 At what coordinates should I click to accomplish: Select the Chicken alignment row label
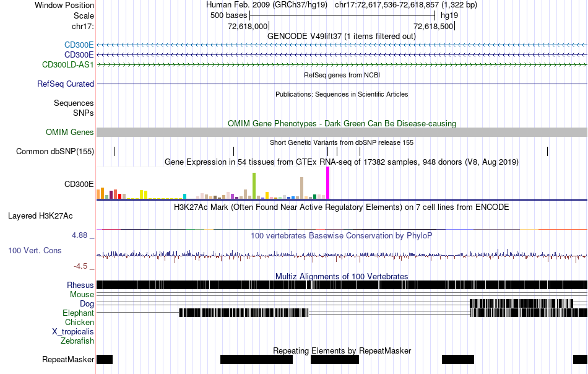(x=79, y=322)
